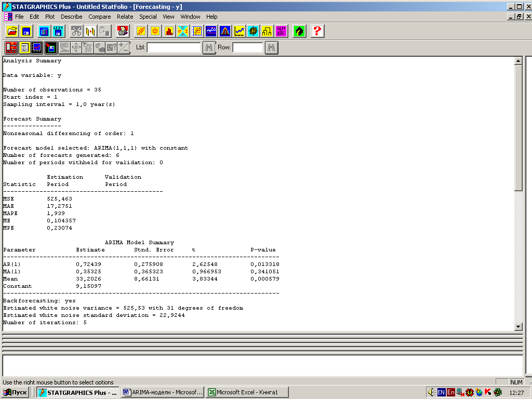Open the Edit menu
This screenshot has height=399, width=532.
[34, 17]
